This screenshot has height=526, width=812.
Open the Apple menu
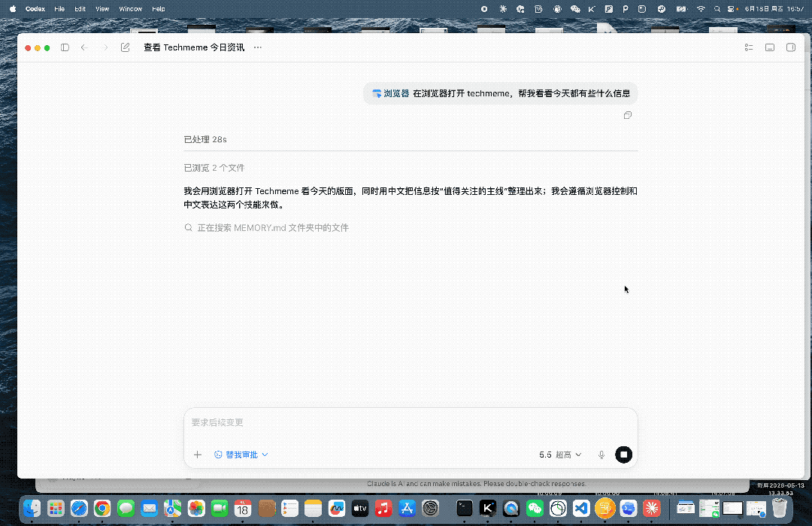tap(13, 9)
